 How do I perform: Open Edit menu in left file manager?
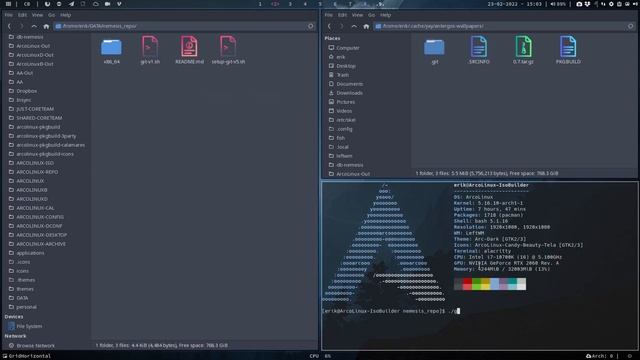pos(22,15)
